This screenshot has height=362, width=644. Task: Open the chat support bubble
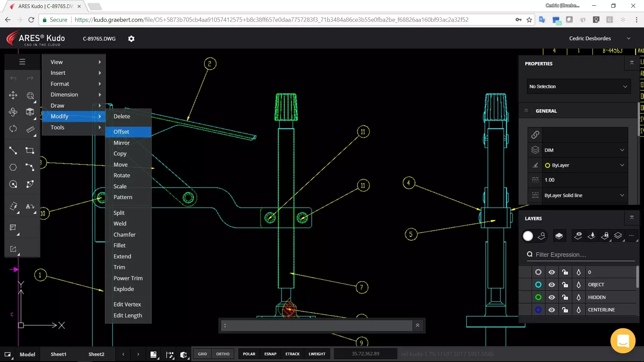[x=623, y=341]
